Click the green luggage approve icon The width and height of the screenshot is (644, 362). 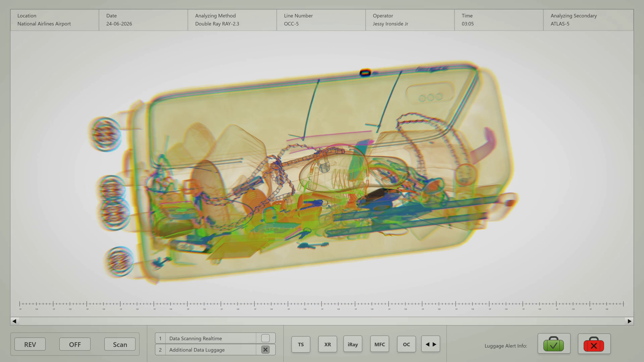pyautogui.click(x=554, y=344)
